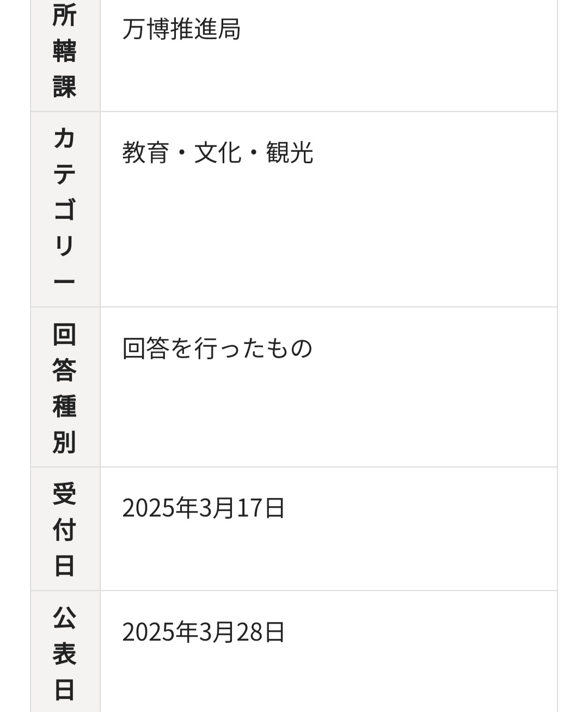Click empty space right of 万博推進局

(x=392, y=29)
